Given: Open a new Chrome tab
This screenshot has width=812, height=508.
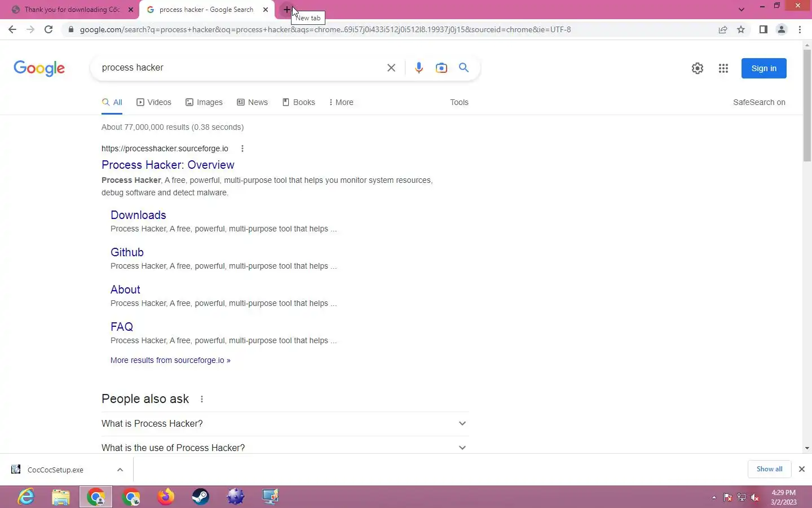Looking at the screenshot, I should coord(286,10).
